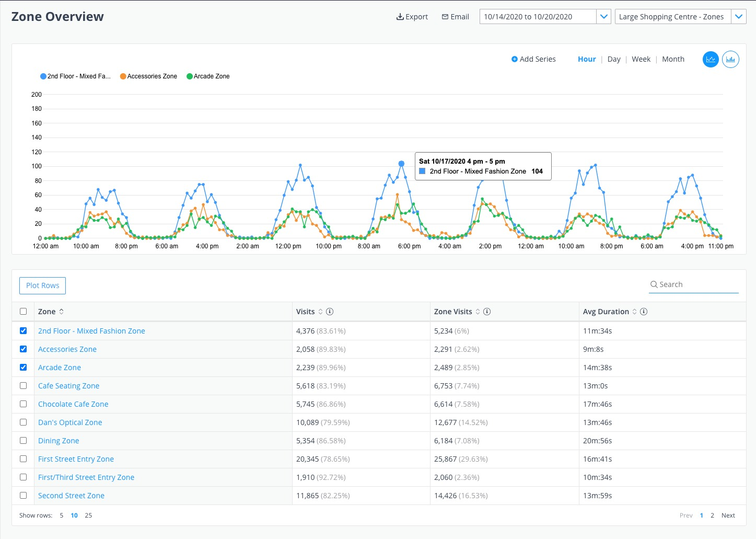Open the date range picker dropdown
This screenshot has width=756, height=539.
(604, 16)
